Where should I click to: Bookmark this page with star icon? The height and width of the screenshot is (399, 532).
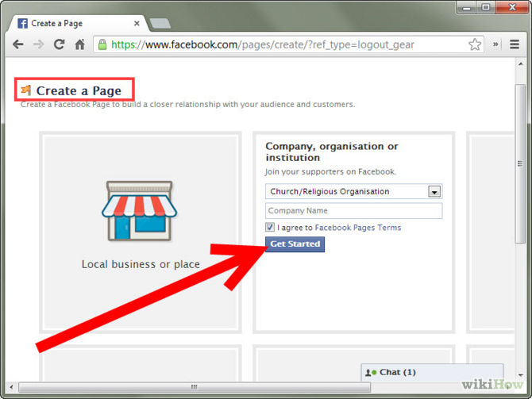coord(475,44)
